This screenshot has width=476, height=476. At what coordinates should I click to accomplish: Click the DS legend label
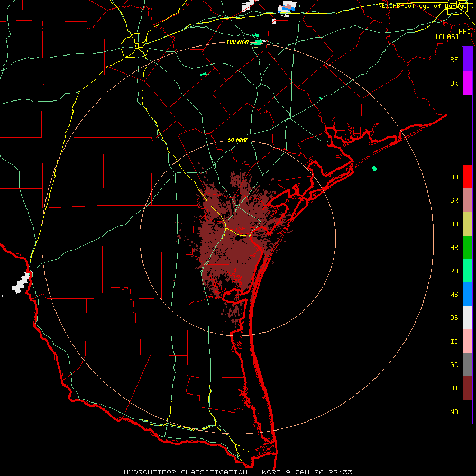454,318
